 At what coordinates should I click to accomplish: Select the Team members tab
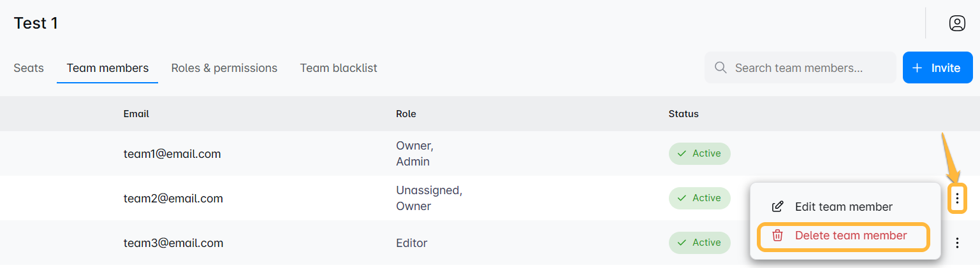point(107,68)
